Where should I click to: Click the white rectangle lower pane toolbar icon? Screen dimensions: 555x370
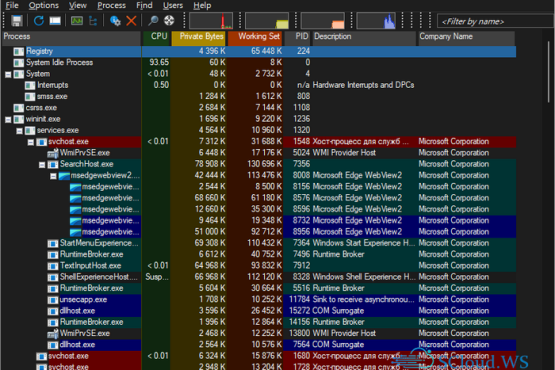click(x=55, y=21)
